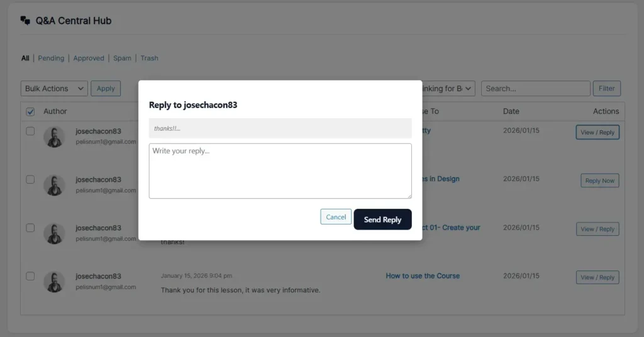644x337 pixels.
Task: Focus the Search comments field
Action: (536, 88)
